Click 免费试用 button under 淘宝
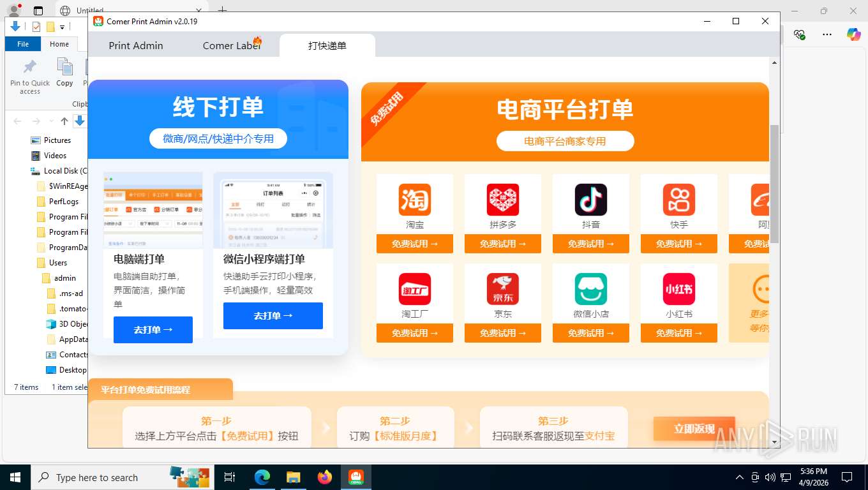Viewport: 868px width, 490px height. (x=415, y=244)
